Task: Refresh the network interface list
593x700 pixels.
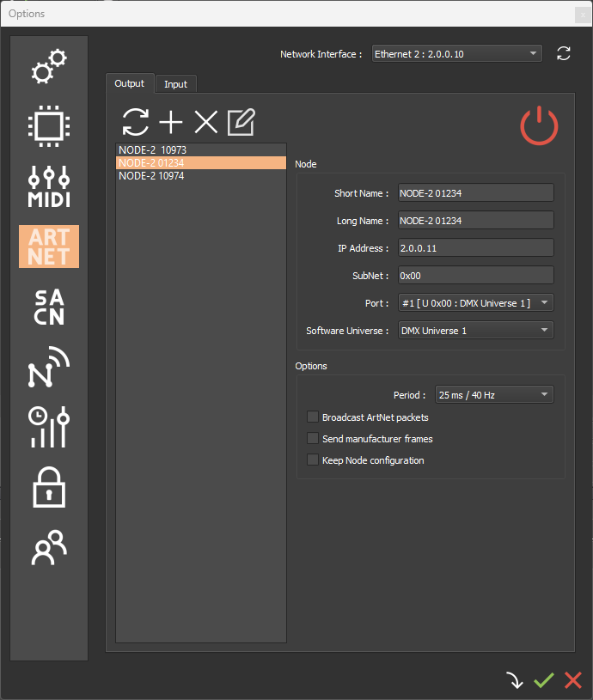Action: point(564,54)
